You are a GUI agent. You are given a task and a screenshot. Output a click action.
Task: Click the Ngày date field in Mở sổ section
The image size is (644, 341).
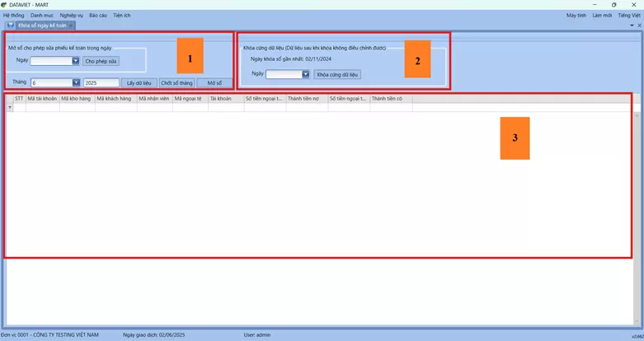pos(51,61)
